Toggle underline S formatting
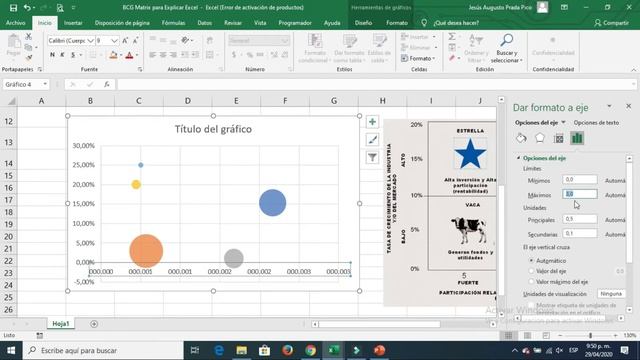640x360 pixels. click(x=73, y=55)
